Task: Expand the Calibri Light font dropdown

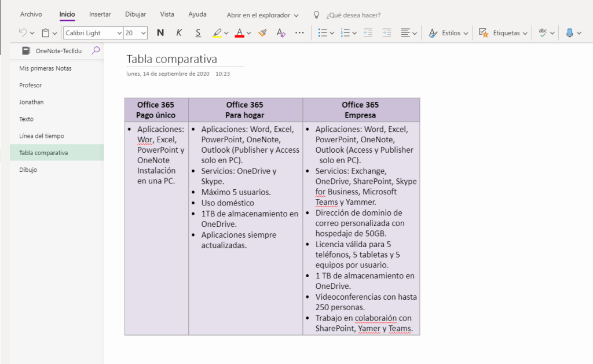Action: point(119,33)
